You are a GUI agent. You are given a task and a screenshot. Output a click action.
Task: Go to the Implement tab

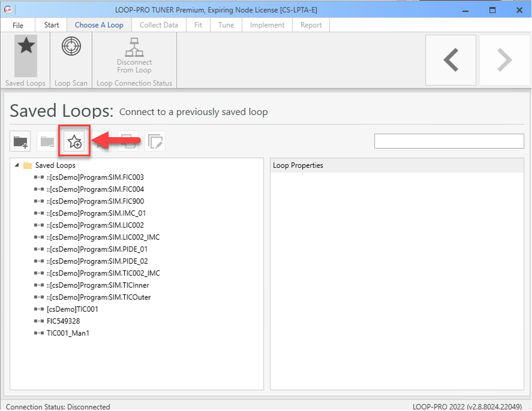[267, 25]
